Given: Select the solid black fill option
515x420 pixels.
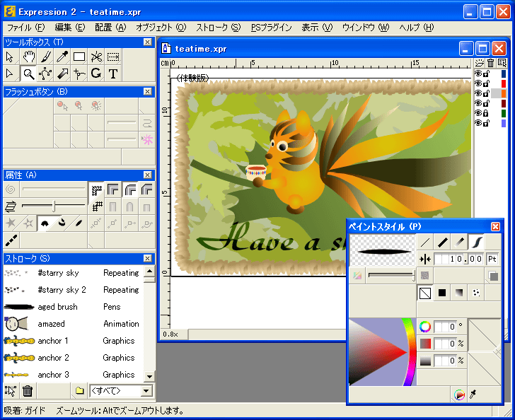Looking at the screenshot, I should click(x=442, y=293).
